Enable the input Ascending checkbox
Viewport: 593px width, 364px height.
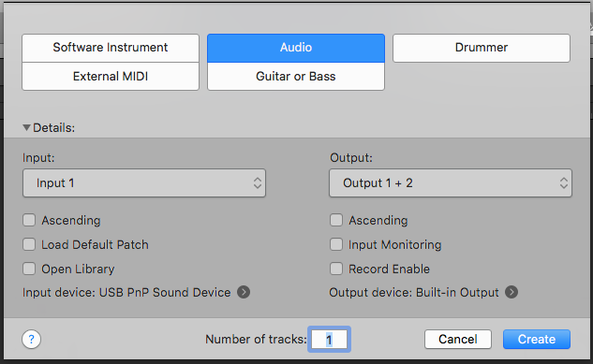click(29, 220)
